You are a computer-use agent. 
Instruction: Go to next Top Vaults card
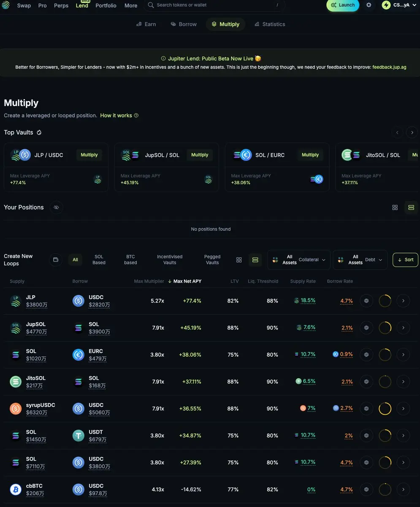tap(412, 132)
